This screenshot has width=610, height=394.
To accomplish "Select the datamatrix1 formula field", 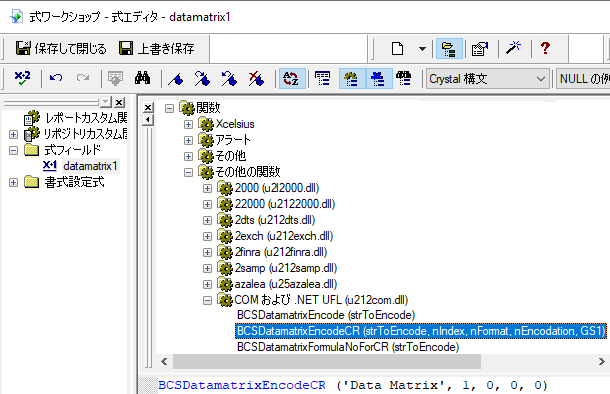I will 90,166.
